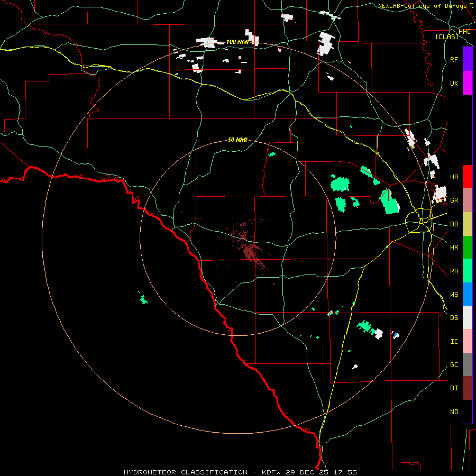Click the HR legend label
The image size is (476, 476).
click(x=454, y=248)
